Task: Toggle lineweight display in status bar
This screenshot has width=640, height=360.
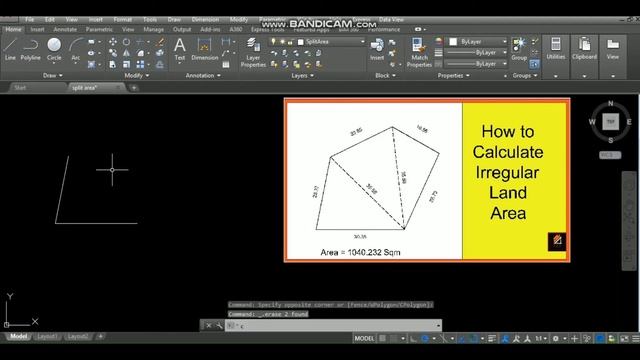Action: (492, 338)
